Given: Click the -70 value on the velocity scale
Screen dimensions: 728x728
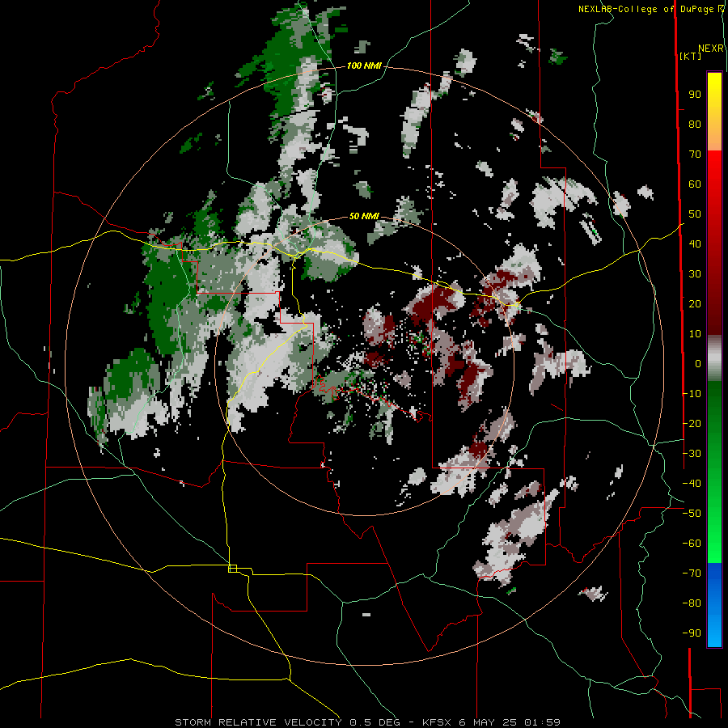Looking at the screenshot, I should coord(692,574).
